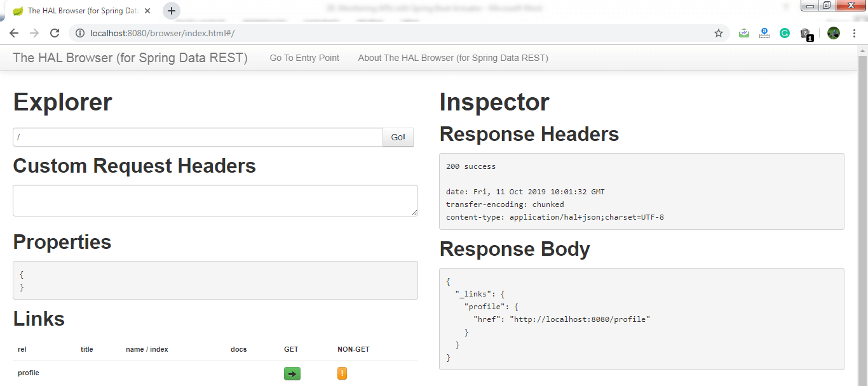Click the back navigation arrow
This screenshot has height=386, width=868.
point(14,33)
